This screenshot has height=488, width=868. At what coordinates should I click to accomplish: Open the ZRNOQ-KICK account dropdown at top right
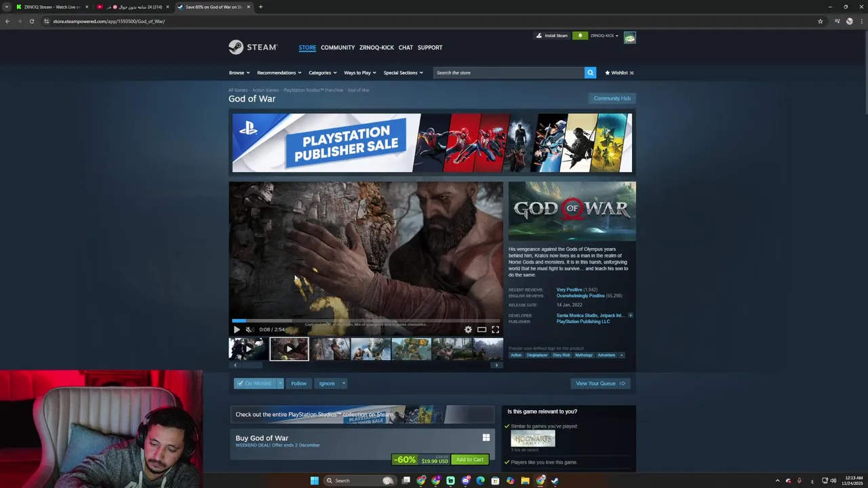[x=604, y=35]
